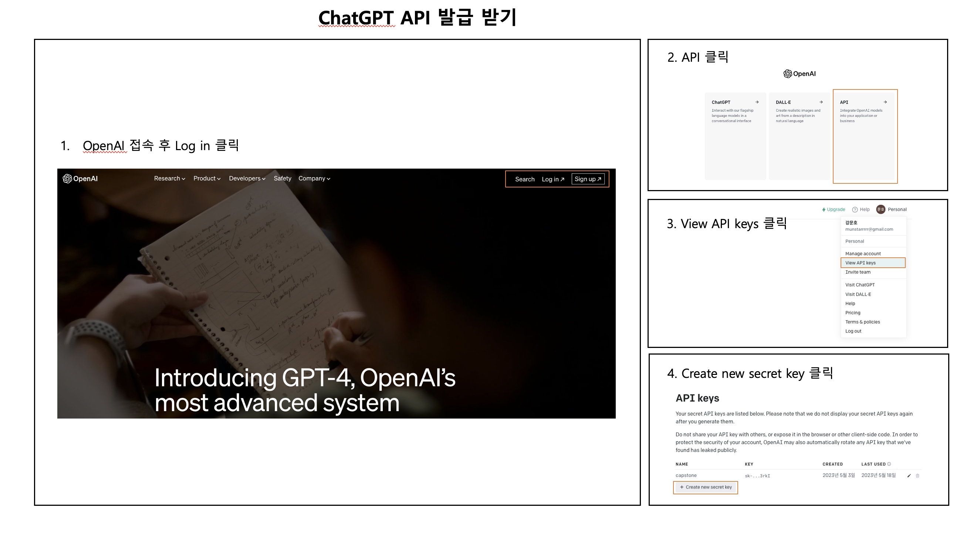Expand the Research navigation dropdown

pyautogui.click(x=169, y=178)
